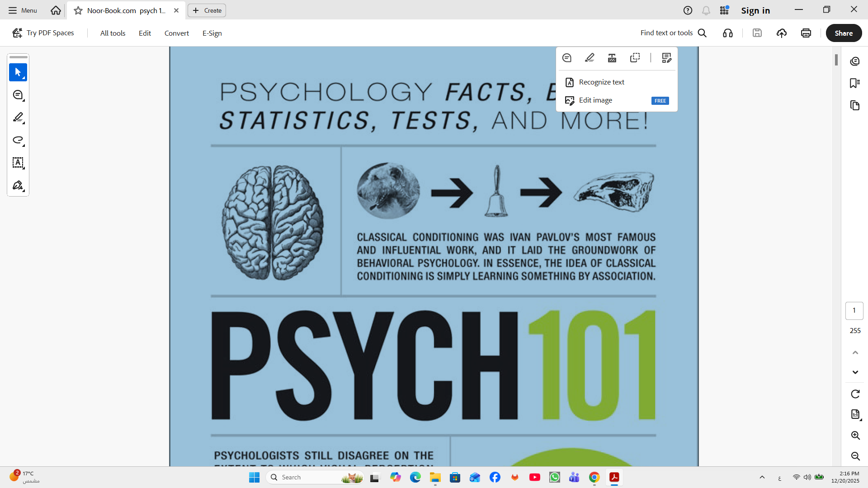
Task: Open Facebook from taskbar
Action: 495,477
